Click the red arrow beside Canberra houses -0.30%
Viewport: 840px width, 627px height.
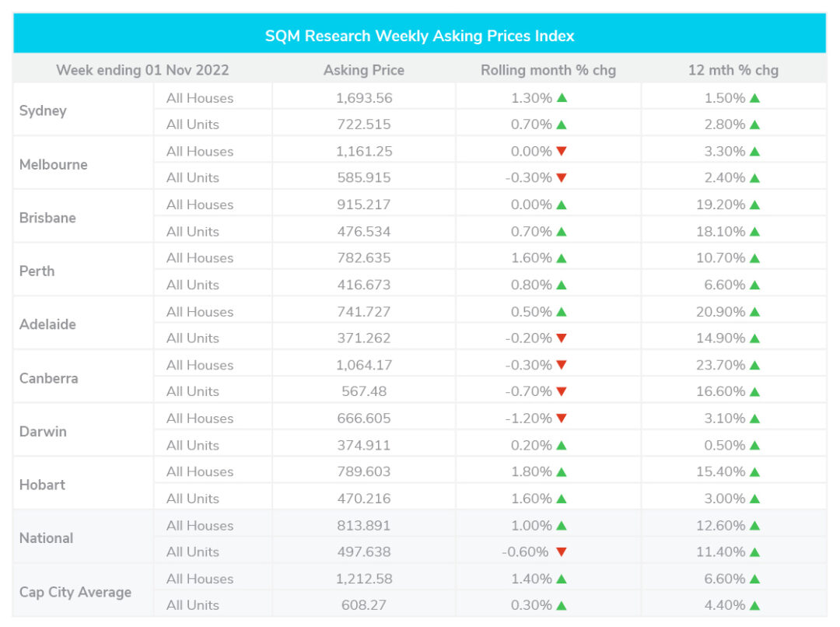point(562,365)
